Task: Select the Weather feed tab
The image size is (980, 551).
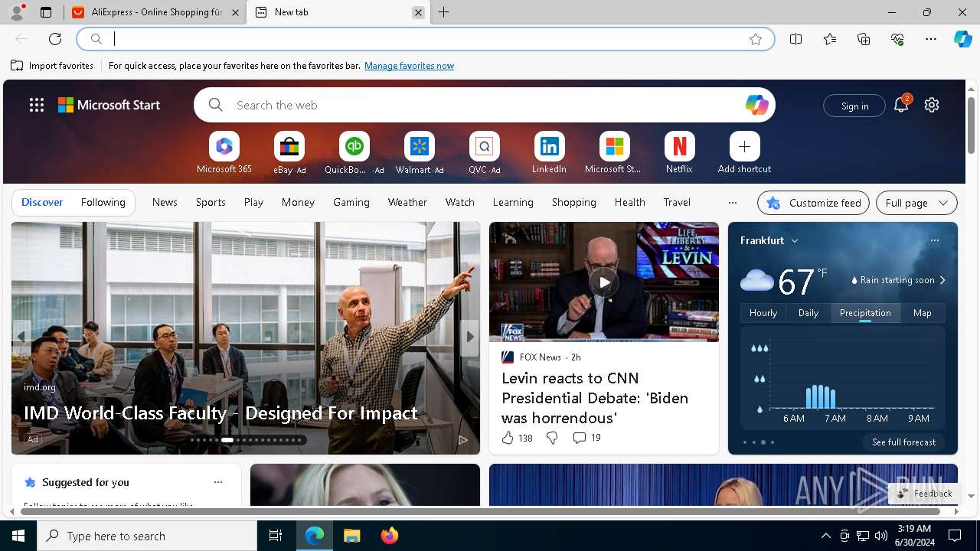Action: [407, 202]
